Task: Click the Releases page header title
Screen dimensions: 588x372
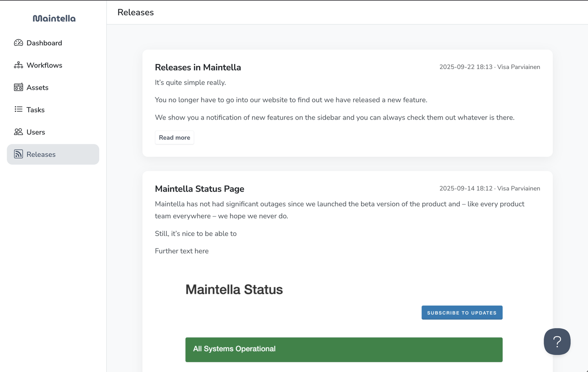Action: tap(136, 13)
